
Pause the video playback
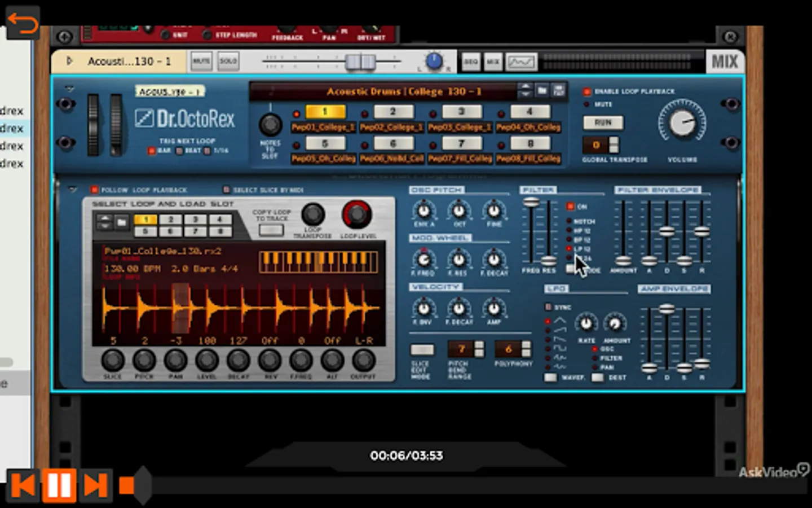click(59, 485)
